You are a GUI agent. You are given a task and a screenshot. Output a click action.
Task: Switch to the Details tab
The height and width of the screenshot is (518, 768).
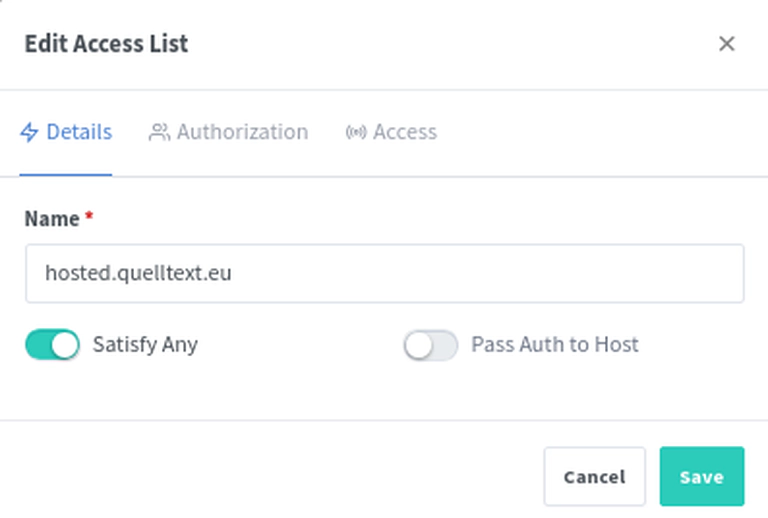(x=66, y=132)
